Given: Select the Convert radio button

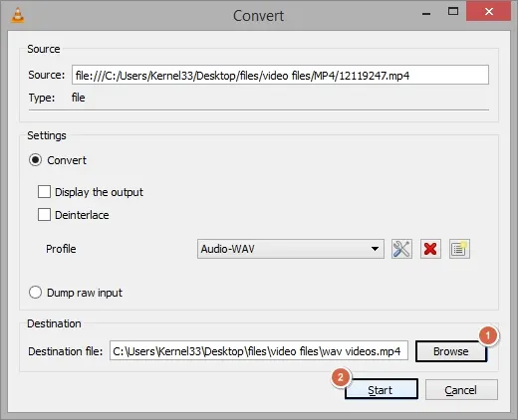Looking at the screenshot, I should tap(35, 160).
